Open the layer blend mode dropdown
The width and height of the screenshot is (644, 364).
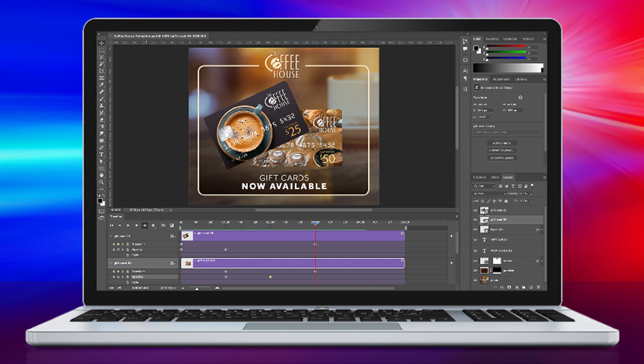(x=489, y=193)
